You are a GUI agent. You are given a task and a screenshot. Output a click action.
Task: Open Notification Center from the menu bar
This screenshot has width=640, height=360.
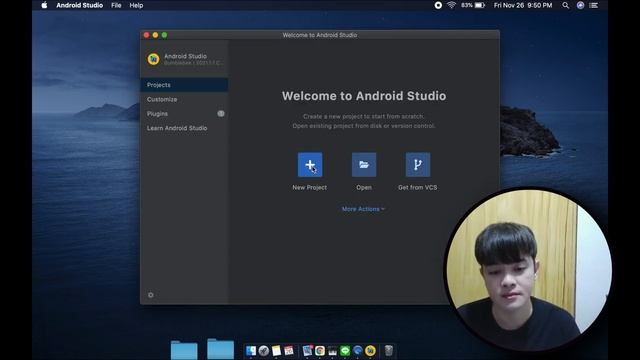click(594, 5)
